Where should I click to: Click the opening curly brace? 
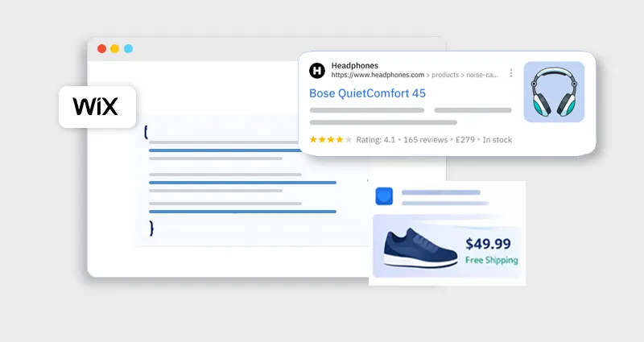pyautogui.click(x=146, y=132)
